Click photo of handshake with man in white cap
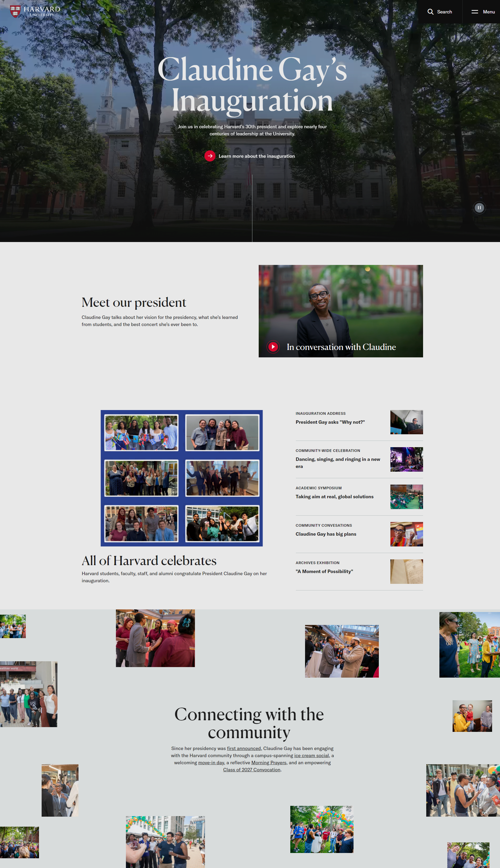Viewport: 500px width, 868px height. point(342,651)
